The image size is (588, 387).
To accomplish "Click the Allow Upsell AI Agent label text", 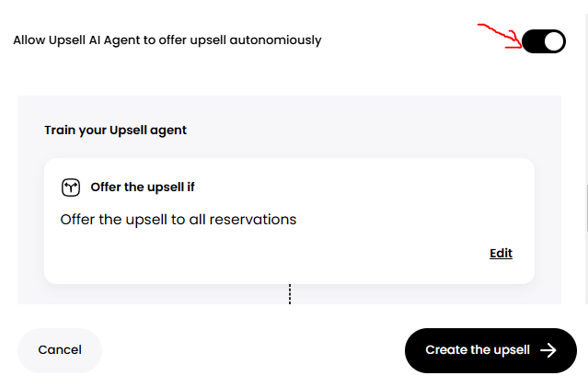I will pos(167,40).
